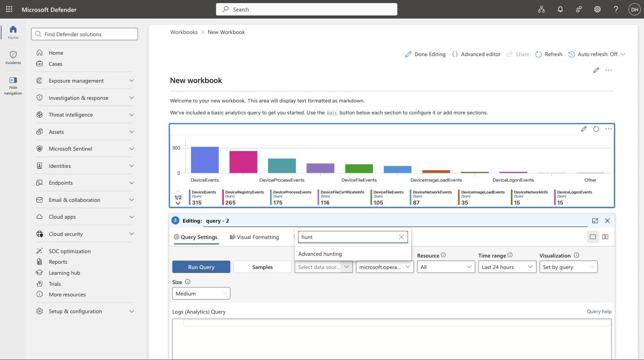Viewport: 644px width, 360px height.
Task: Expand the Email & collaboration section
Action: pos(131,200)
